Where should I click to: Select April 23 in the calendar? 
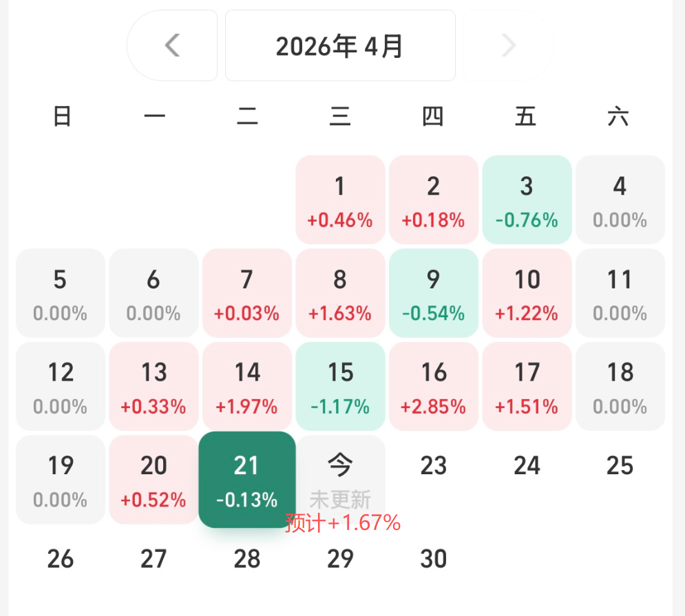click(x=434, y=466)
